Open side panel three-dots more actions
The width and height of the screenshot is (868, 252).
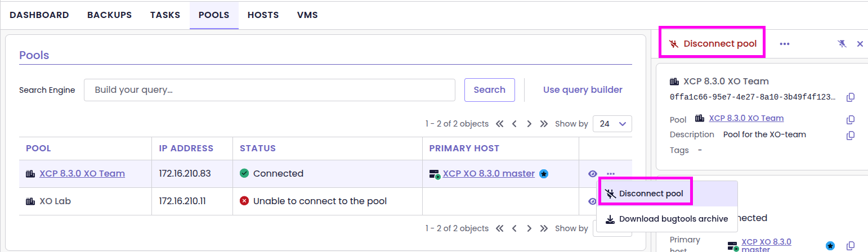click(x=785, y=44)
